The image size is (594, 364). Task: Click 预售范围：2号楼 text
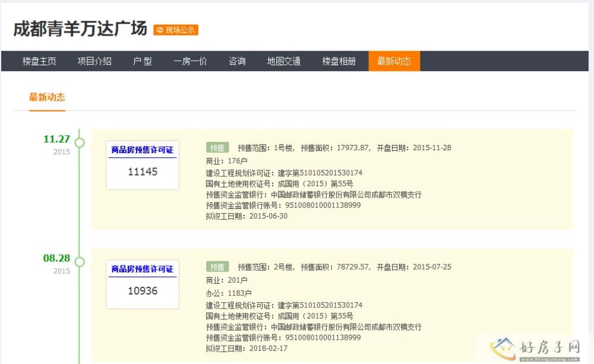click(265, 267)
